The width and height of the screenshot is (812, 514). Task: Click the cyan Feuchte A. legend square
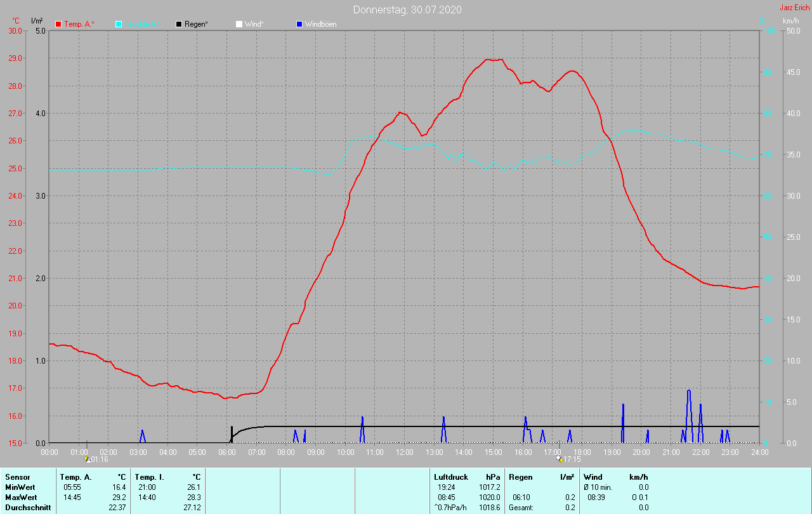coord(119,24)
